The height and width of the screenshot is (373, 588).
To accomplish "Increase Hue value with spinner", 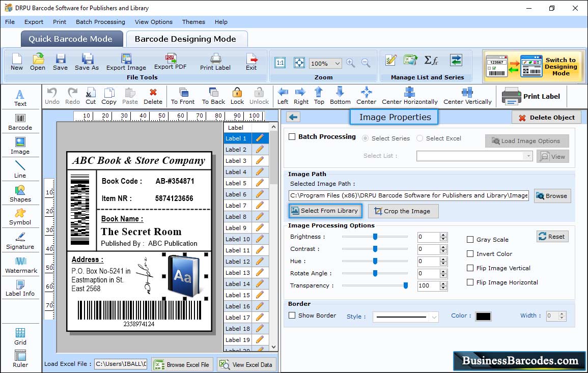I will (x=443, y=259).
